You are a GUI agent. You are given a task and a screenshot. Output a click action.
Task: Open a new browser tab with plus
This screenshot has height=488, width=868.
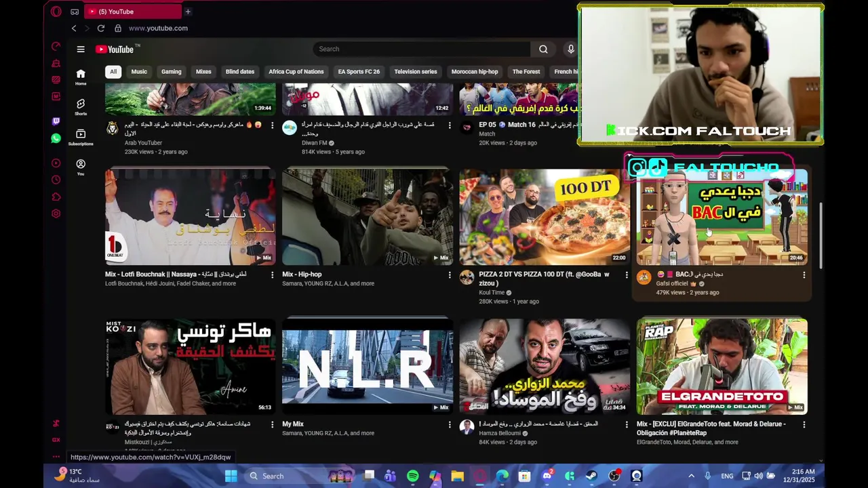[188, 12]
